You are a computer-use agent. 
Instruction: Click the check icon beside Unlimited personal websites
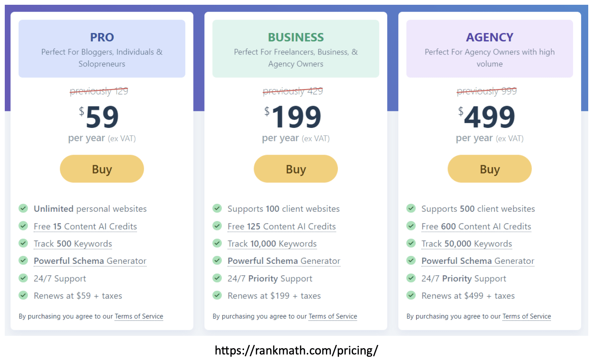(23, 208)
